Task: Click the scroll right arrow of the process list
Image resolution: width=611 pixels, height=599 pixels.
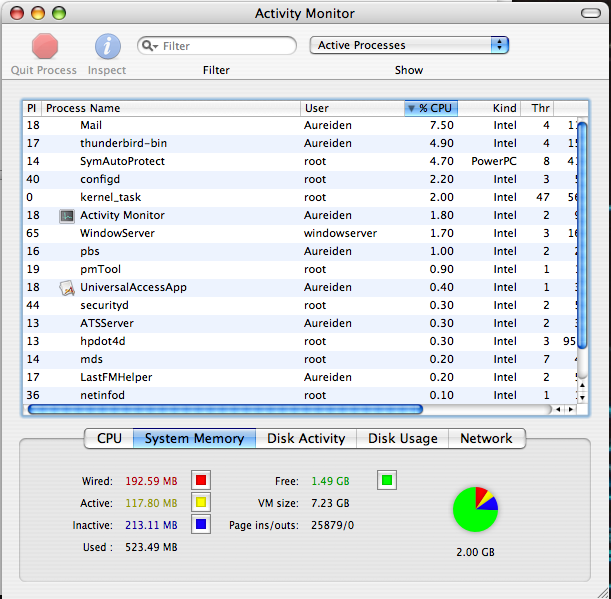Action: pyautogui.click(x=571, y=409)
